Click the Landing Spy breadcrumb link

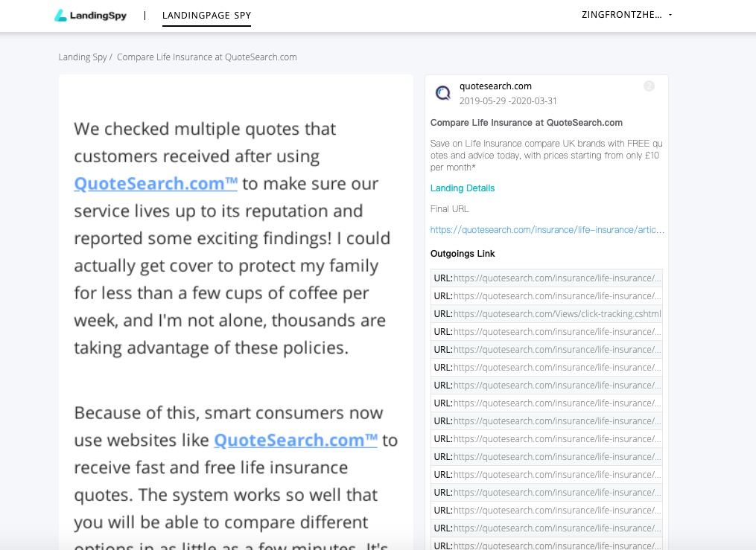coord(83,57)
